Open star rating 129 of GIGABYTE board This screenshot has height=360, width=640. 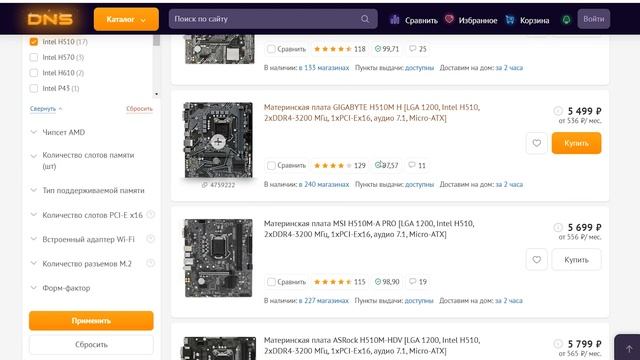click(339, 165)
